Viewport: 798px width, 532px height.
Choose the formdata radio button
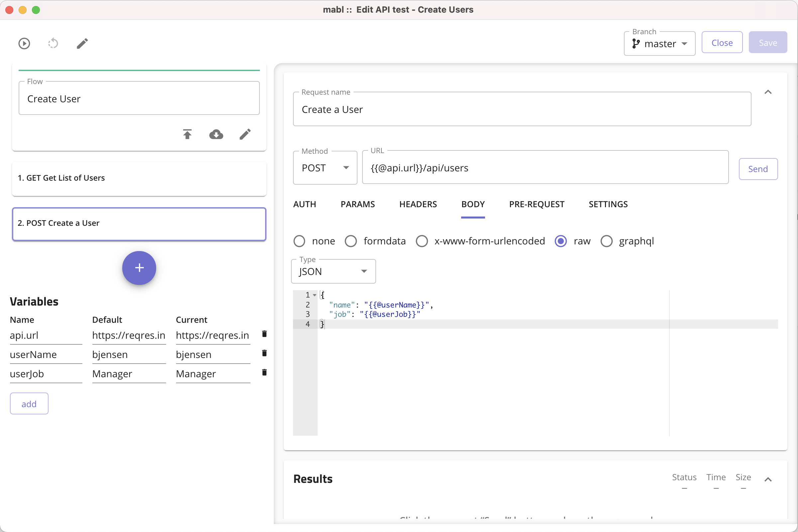[350, 241]
